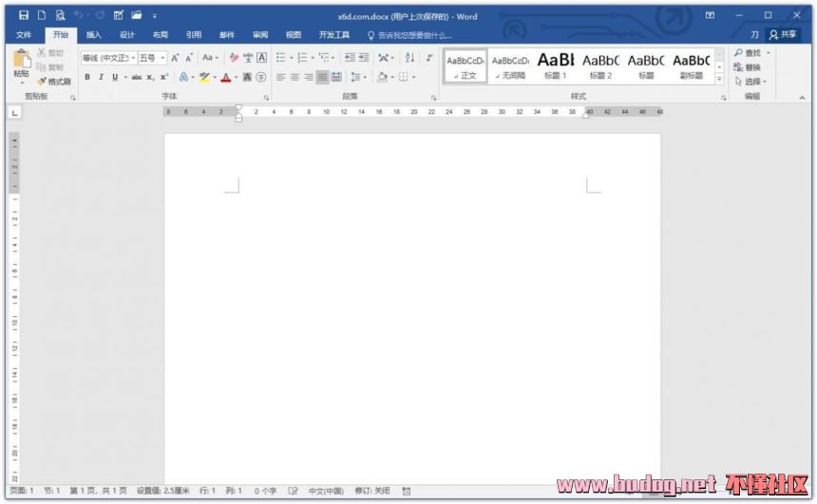Toggle bold formatting
Screen dimensions: 817x504
pos(87,77)
